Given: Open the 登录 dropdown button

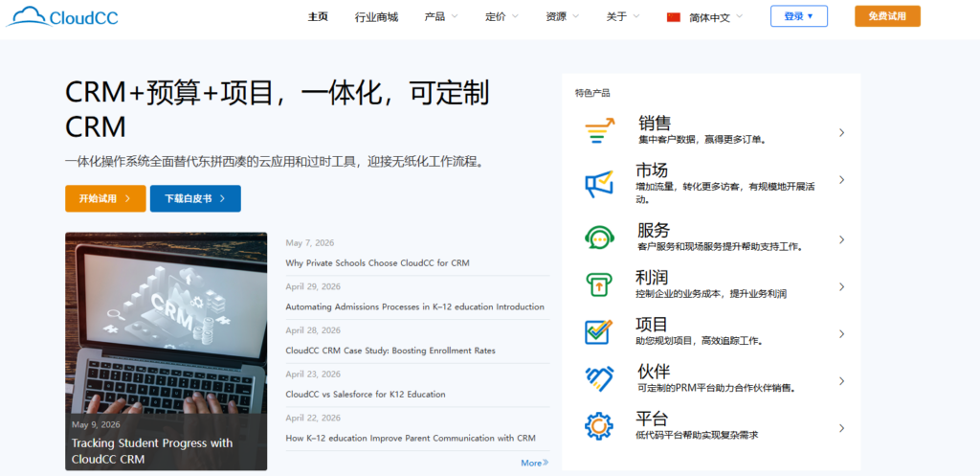Looking at the screenshot, I should [799, 16].
